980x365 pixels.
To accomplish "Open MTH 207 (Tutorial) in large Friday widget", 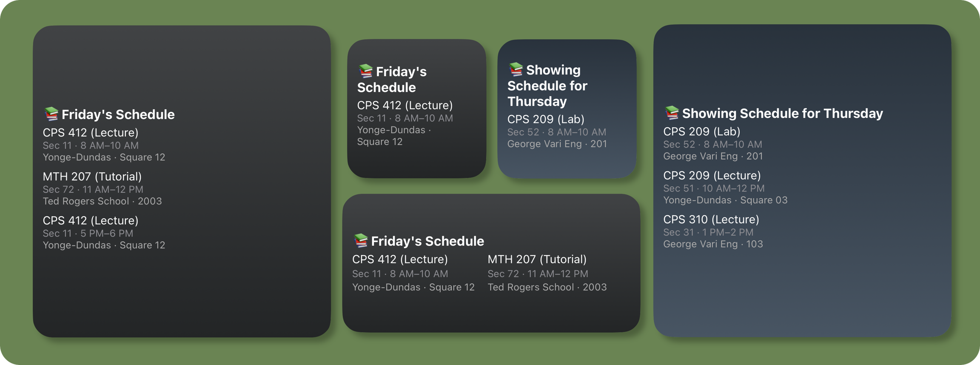I will [92, 177].
